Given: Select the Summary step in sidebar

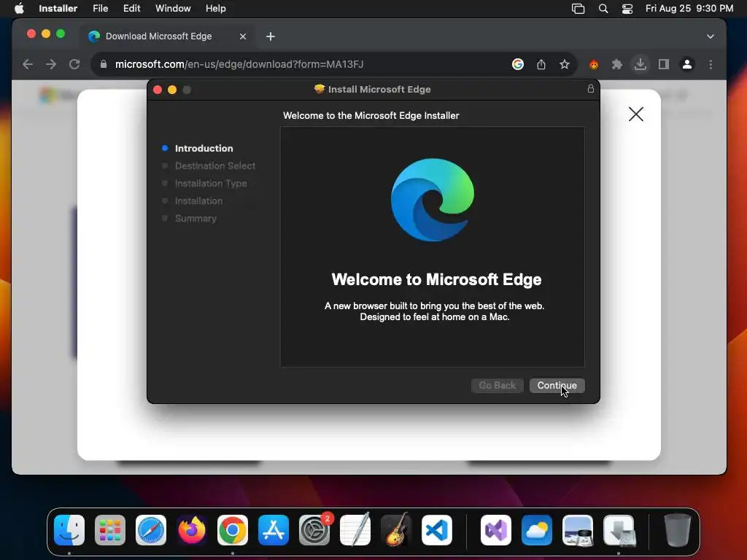Looking at the screenshot, I should [196, 219].
